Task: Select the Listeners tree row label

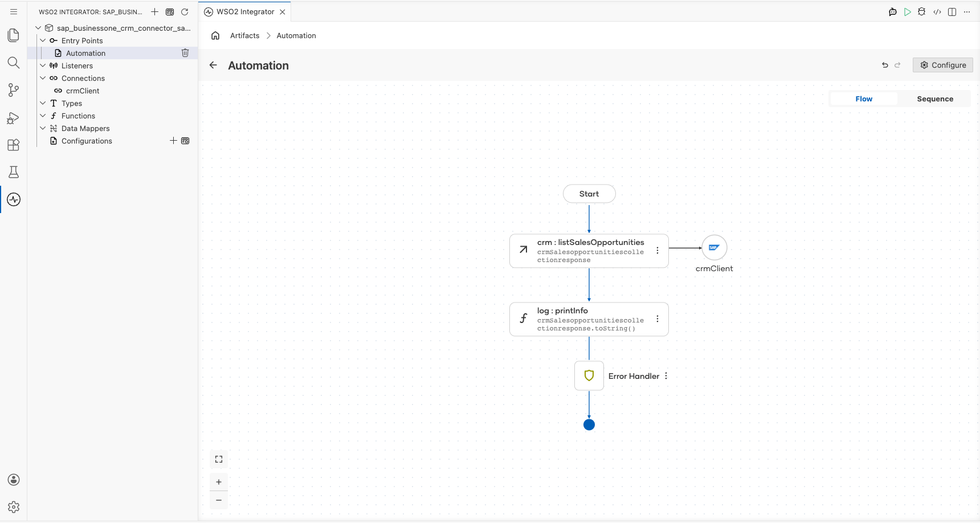Action: (x=77, y=66)
